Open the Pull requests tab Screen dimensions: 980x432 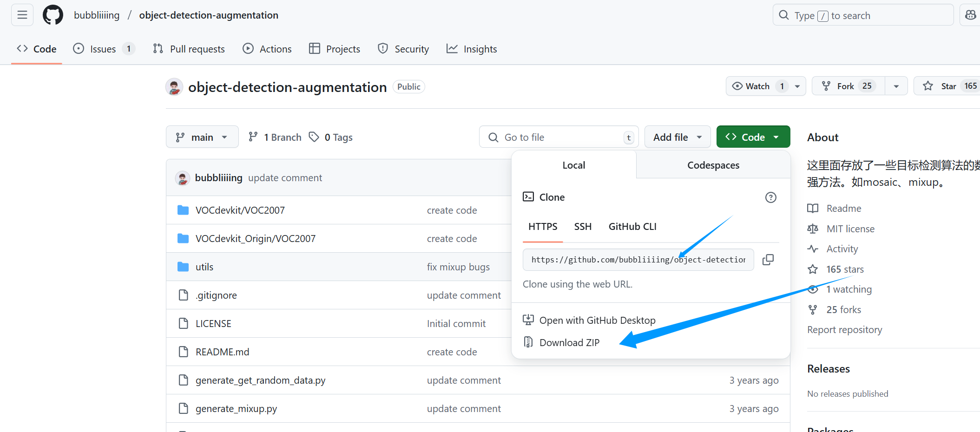[x=189, y=49]
